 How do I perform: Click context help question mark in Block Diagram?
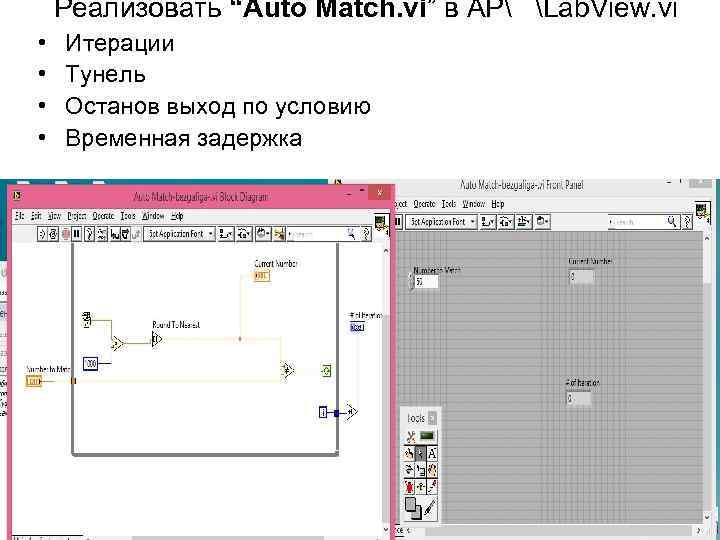click(366, 234)
